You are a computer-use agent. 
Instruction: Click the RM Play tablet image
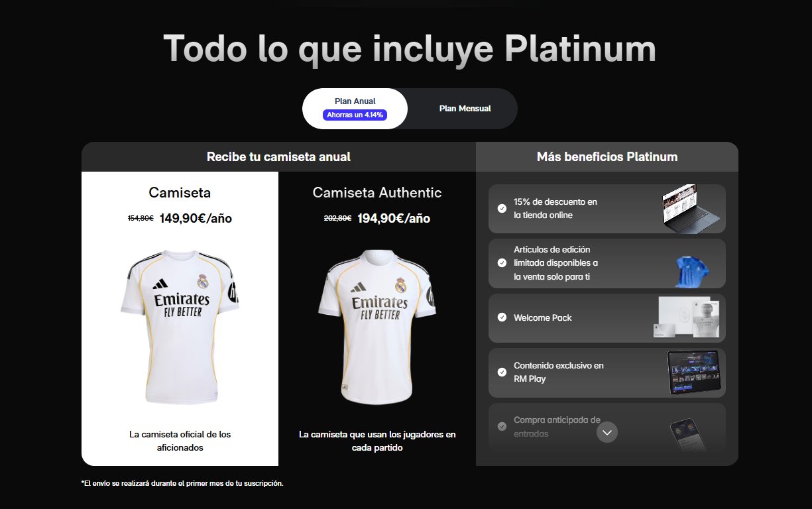(x=693, y=372)
